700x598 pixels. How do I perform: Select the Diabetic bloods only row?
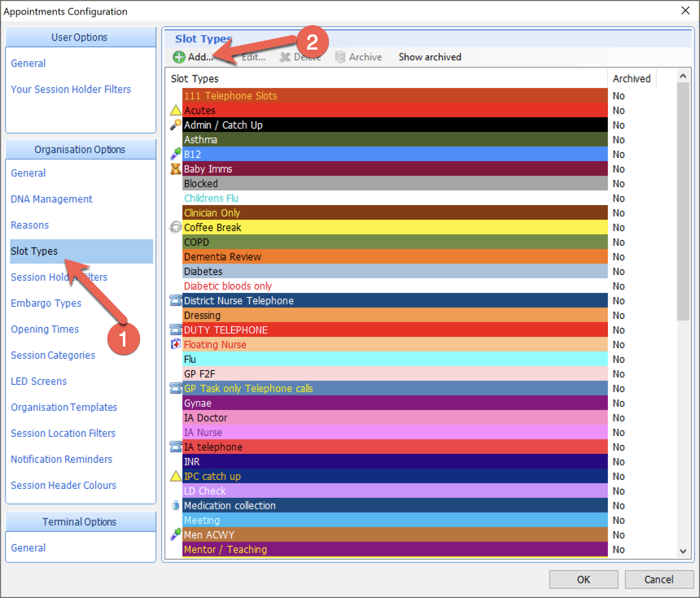point(395,286)
